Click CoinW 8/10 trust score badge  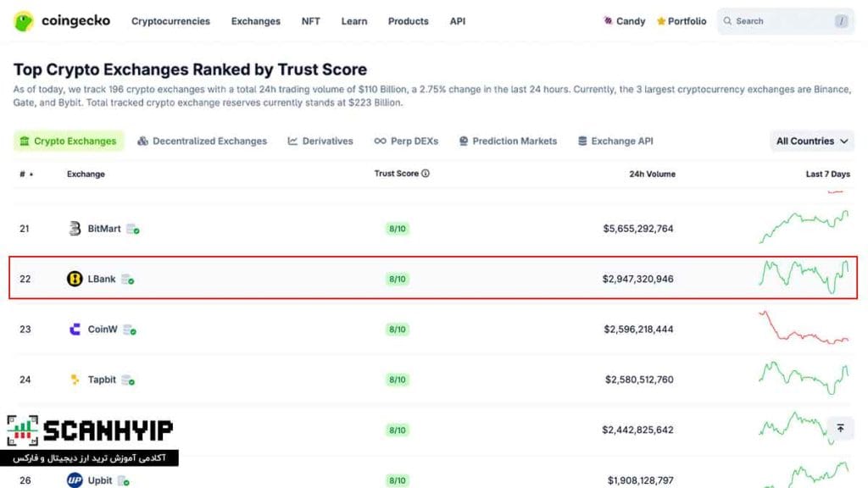pos(398,330)
